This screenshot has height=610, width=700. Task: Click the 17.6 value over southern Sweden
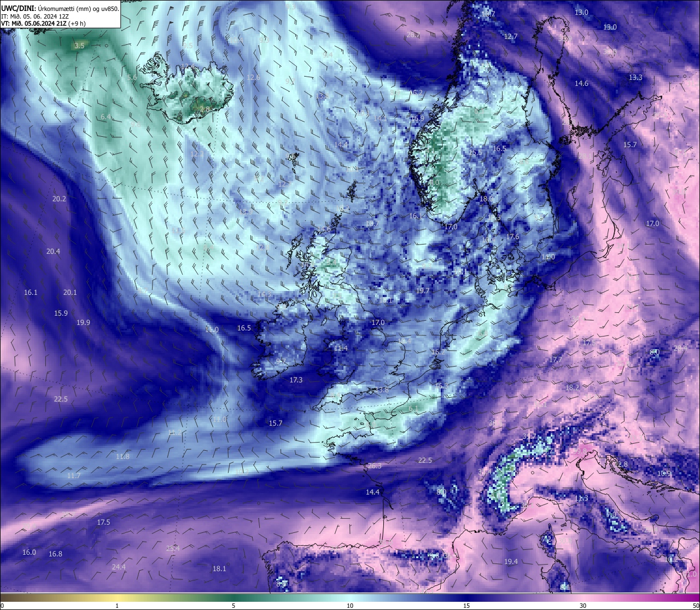click(512, 237)
